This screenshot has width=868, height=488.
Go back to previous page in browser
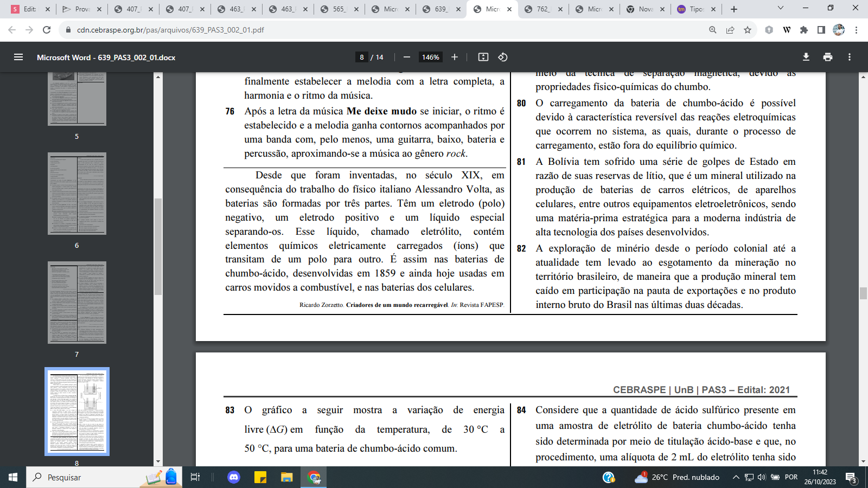[12, 30]
